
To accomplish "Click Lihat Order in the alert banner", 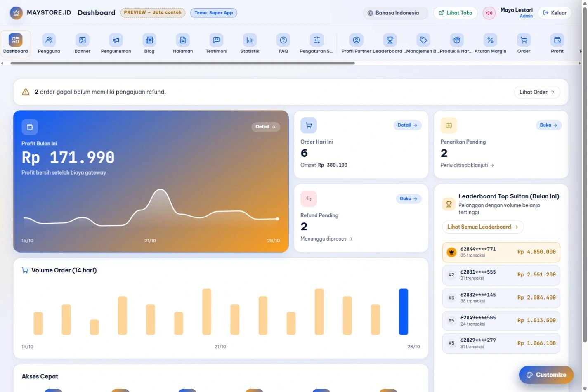I will coord(537,92).
